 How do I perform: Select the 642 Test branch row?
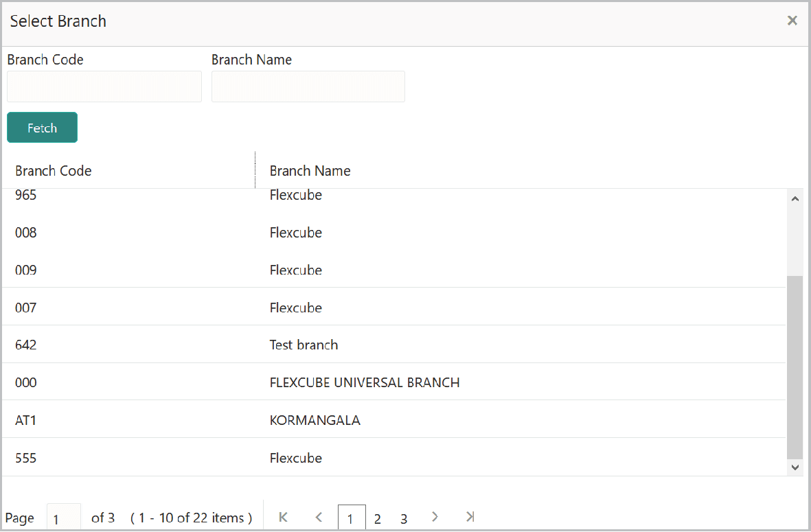coord(393,345)
